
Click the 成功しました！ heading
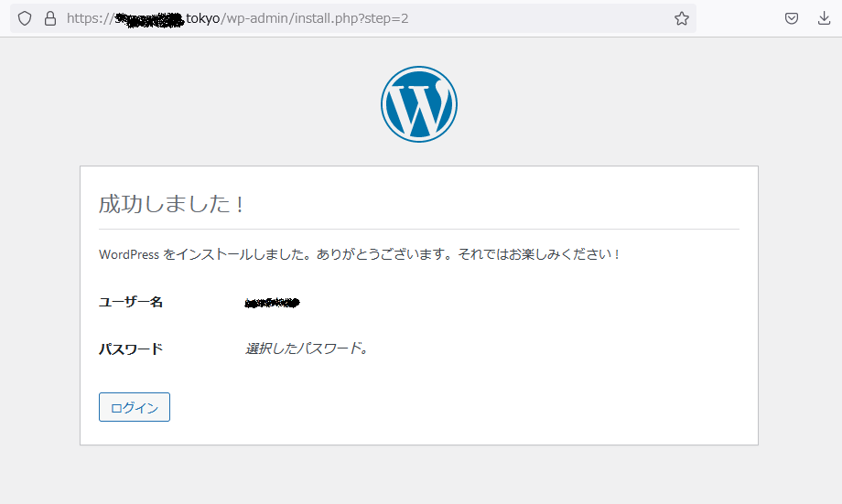[x=172, y=204]
